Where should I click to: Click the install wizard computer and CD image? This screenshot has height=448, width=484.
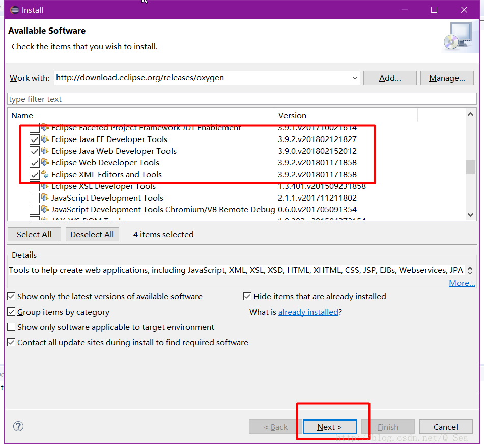(x=458, y=36)
